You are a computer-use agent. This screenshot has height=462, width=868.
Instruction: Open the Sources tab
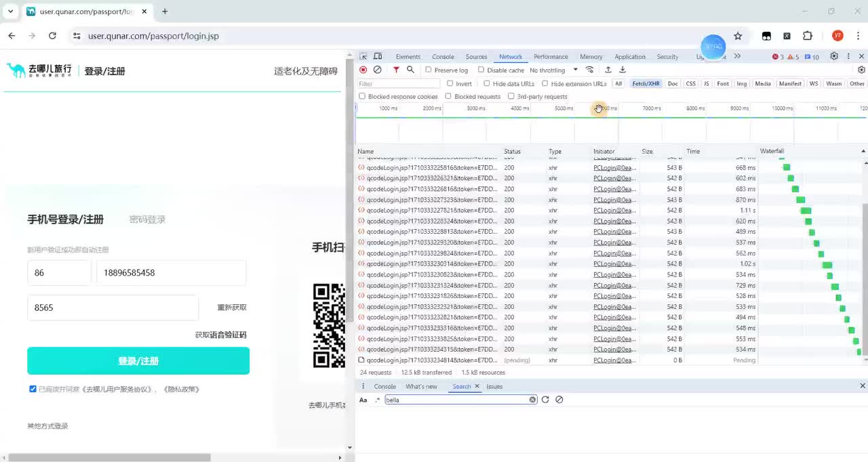476,57
